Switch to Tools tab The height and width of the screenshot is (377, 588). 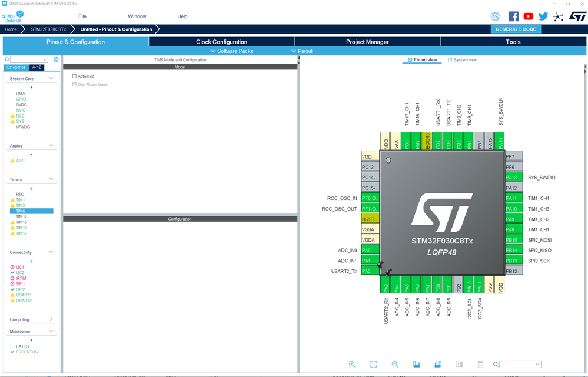(513, 42)
